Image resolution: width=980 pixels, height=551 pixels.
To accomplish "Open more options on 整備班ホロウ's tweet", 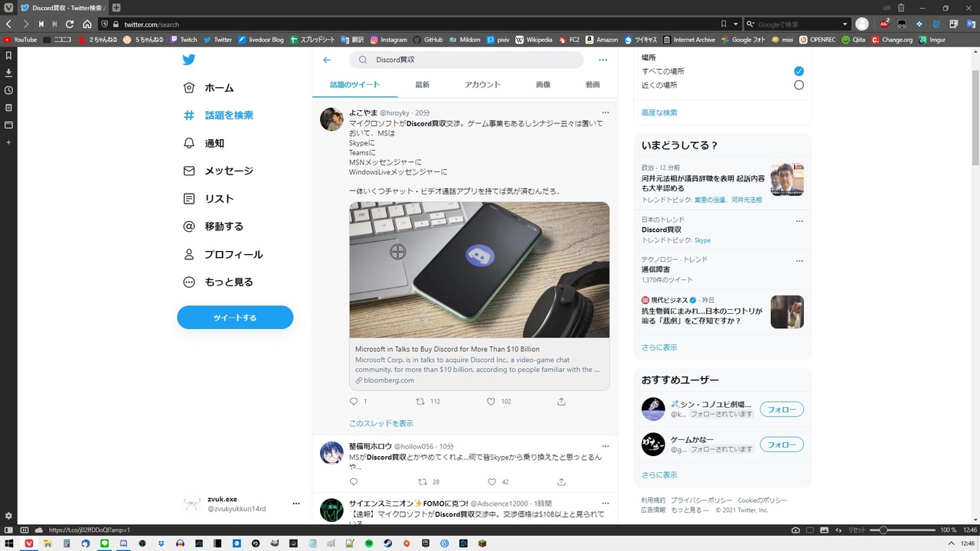I will click(x=606, y=446).
